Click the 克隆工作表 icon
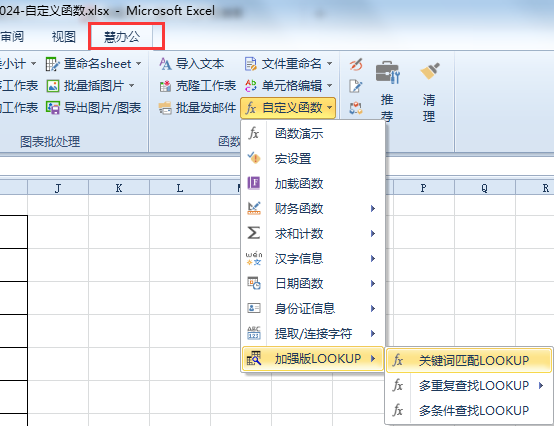This screenshot has height=426, width=554. (165, 86)
